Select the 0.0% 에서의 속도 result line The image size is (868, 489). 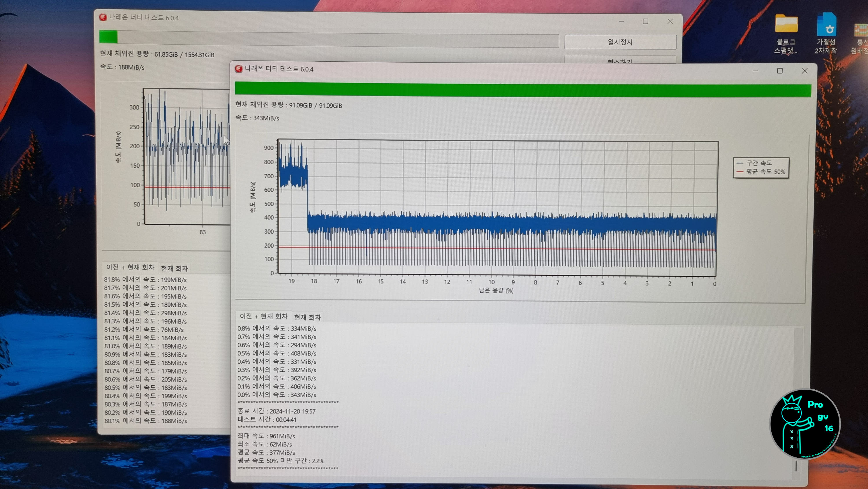pos(276,395)
